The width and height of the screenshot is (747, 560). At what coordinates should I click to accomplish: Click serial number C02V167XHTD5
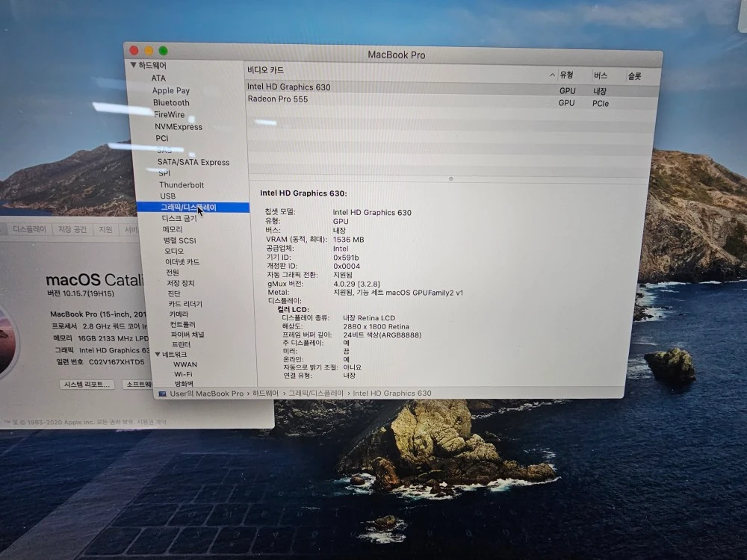click(117, 362)
